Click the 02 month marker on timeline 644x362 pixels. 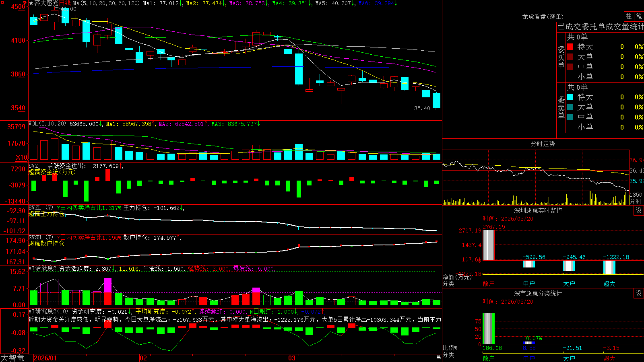[143, 358]
